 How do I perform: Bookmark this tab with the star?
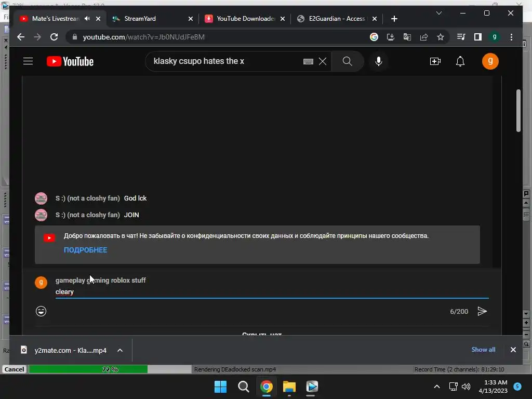click(x=441, y=37)
